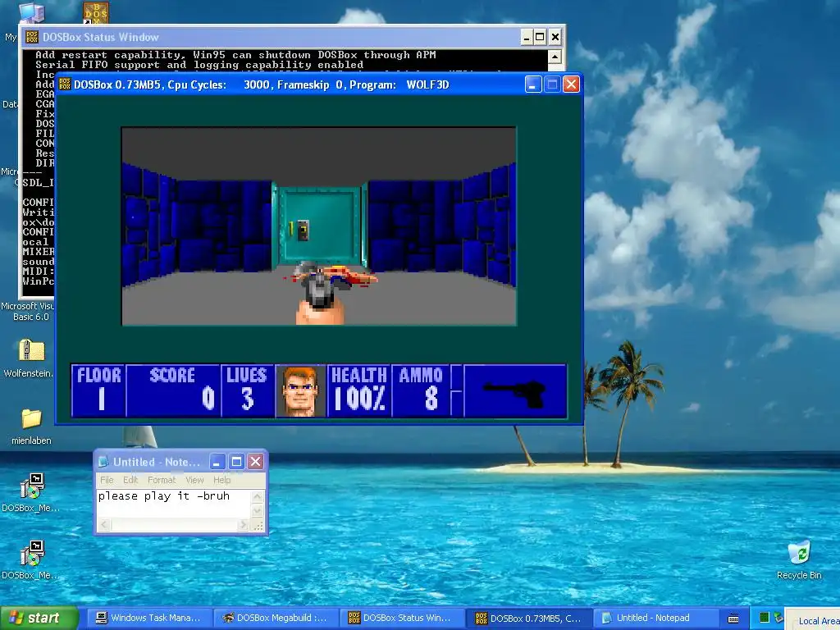Viewport: 840px width, 630px height.
Task: Switch to DOSBox 0.73MB5 taskbar button
Action: click(x=529, y=619)
